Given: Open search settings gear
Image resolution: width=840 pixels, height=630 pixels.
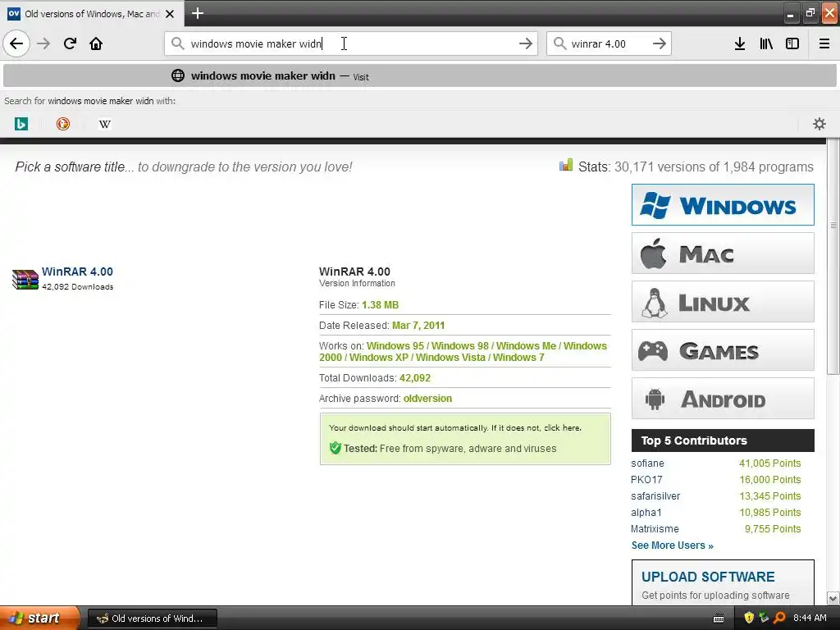Looking at the screenshot, I should [x=819, y=124].
